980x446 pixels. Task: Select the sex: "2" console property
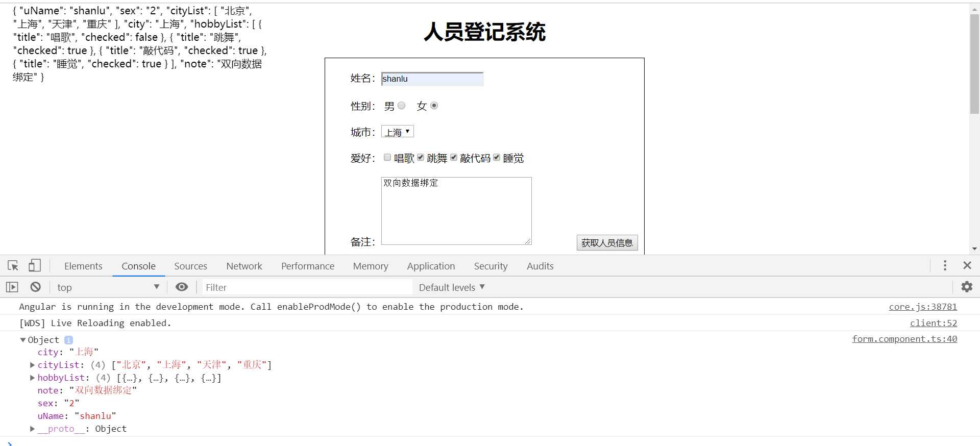tap(58, 403)
